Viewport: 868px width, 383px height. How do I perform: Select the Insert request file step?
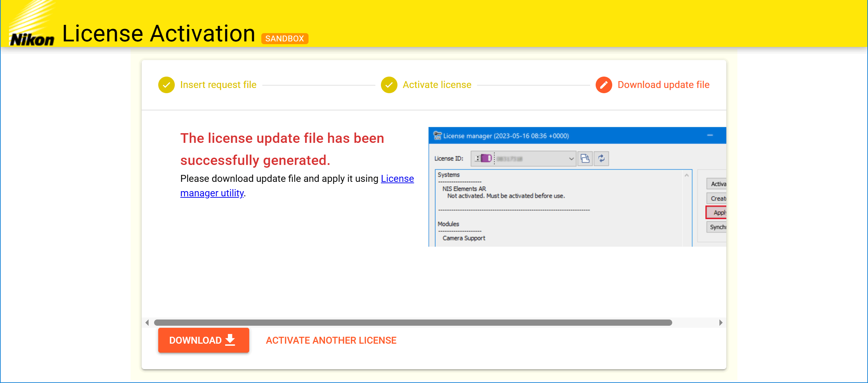[x=208, y=85]
